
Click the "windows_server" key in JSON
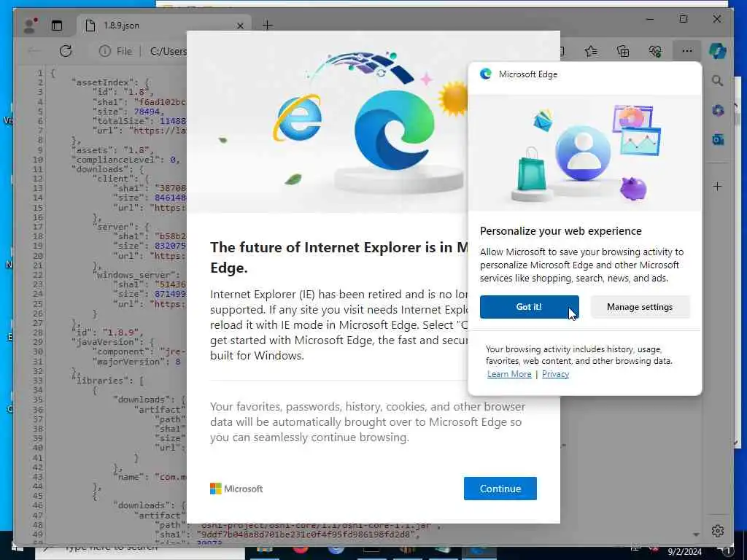coord(133,275)
